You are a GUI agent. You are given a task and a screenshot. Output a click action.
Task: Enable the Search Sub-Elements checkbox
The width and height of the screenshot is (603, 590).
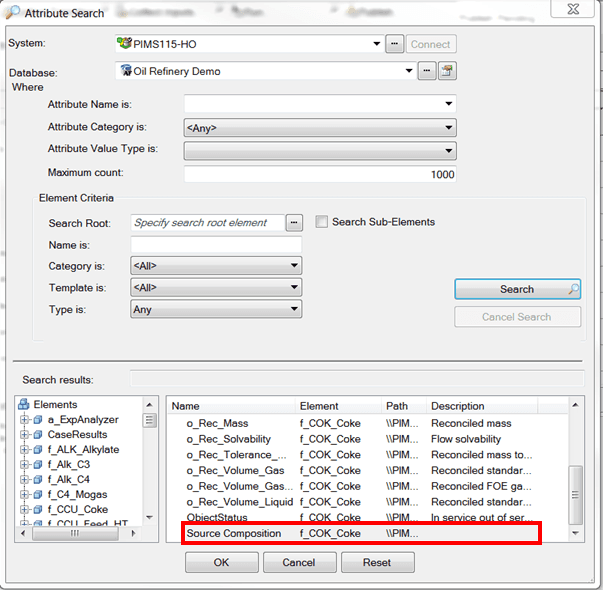click(x=321, y=222)
